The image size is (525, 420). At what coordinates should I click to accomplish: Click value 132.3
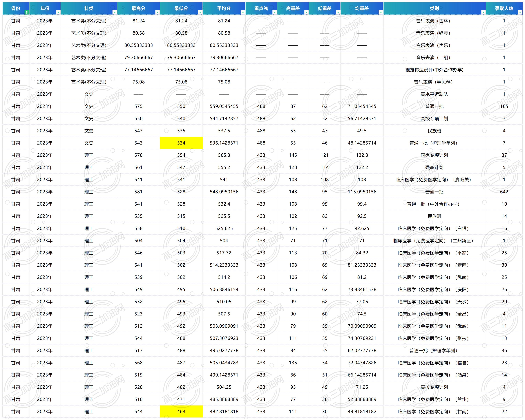tap(362, 155)
